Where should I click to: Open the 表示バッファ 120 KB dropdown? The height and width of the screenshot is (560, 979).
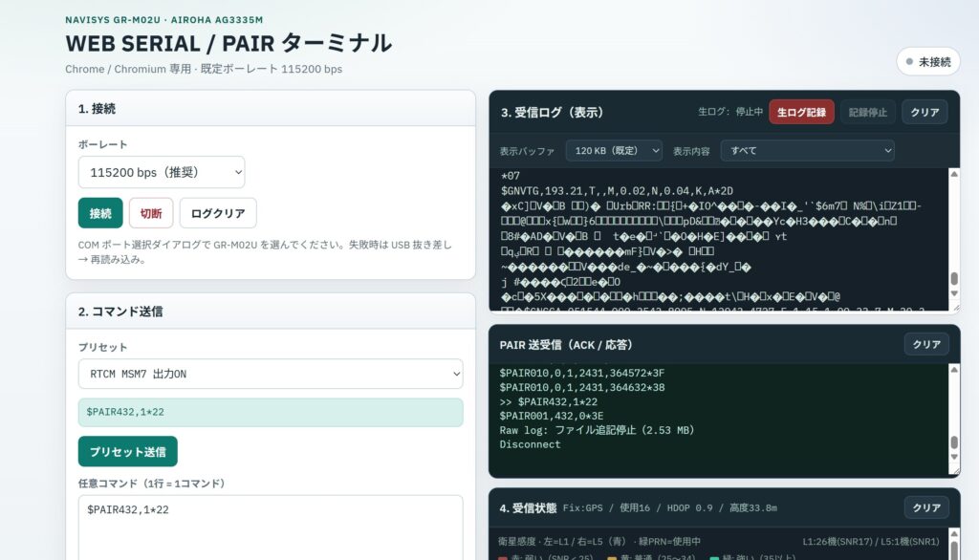point(614,150)
